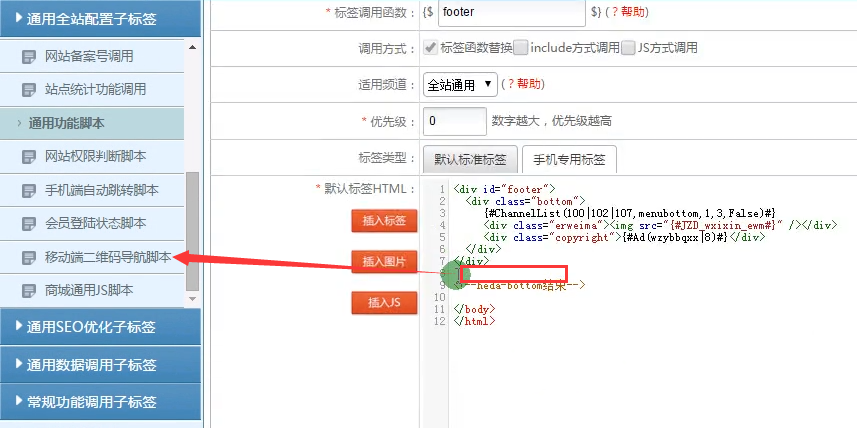The image size is (857, 428).
Task: Toggle the 标签函数替换 checkbox
Action: (x=430, y=47)
